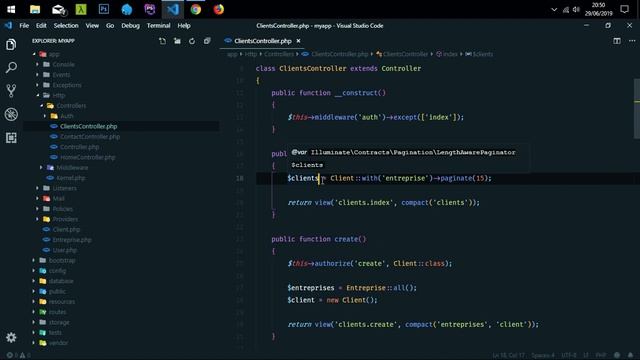Open the Debug view in activity bar
Screen dimensions: 640x360
pos(11,114)
